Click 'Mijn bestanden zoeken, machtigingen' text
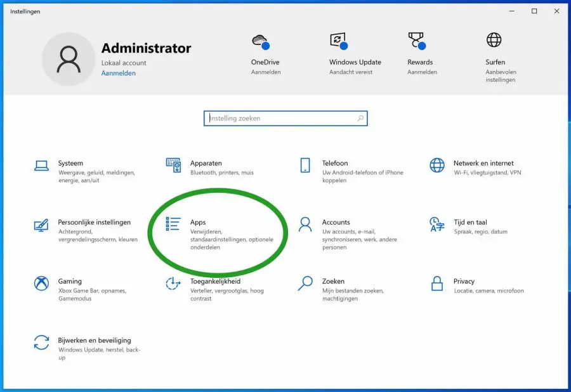The height and width of the screenshot is (392, 571). pyautogui.click(x=353, y=294)
